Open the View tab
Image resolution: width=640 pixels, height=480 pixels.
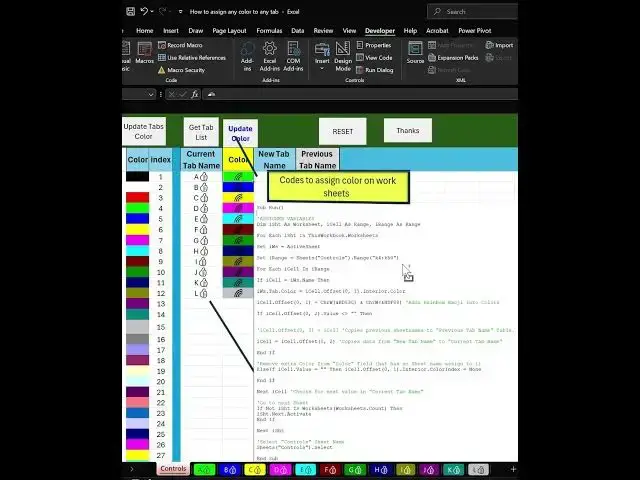pyautogui.click(x=349, y=31)
